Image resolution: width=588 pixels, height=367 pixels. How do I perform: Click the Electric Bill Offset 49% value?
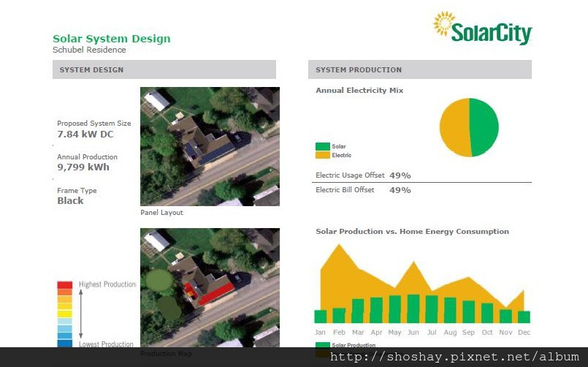[400, 190]
